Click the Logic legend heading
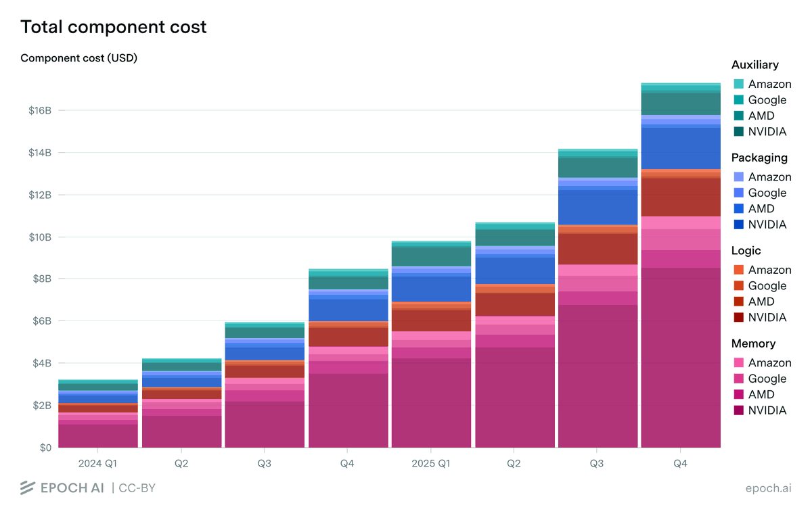Viewport: 812px width, 524px height. [x=746, y=250]
